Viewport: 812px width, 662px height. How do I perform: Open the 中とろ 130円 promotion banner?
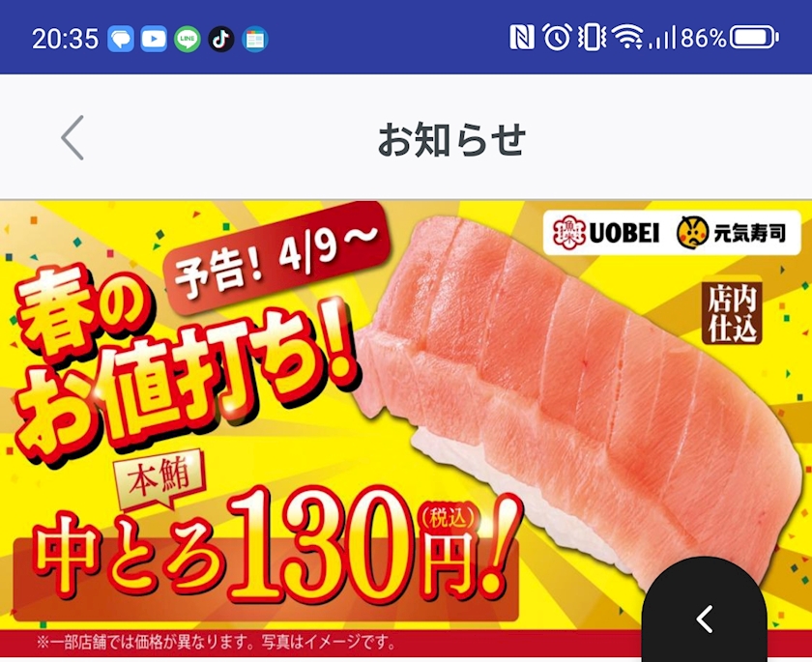click(x=406, y=428)
